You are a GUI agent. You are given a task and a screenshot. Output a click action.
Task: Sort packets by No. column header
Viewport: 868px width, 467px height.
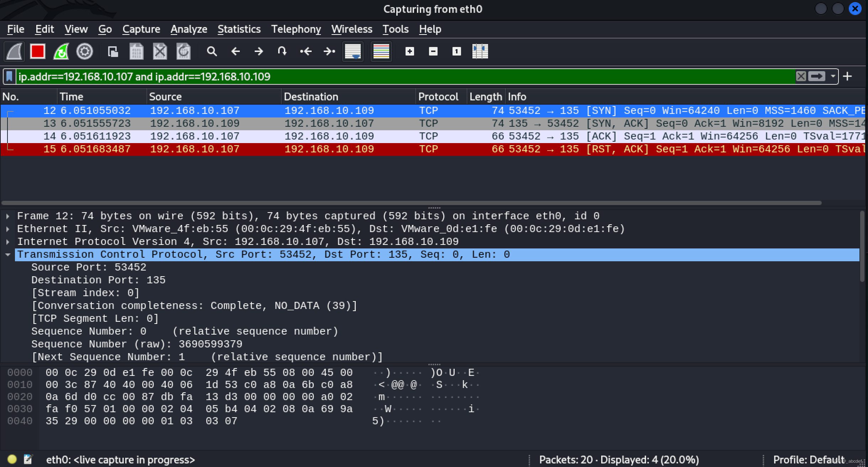pyautogui.click(x=28, y=97)
